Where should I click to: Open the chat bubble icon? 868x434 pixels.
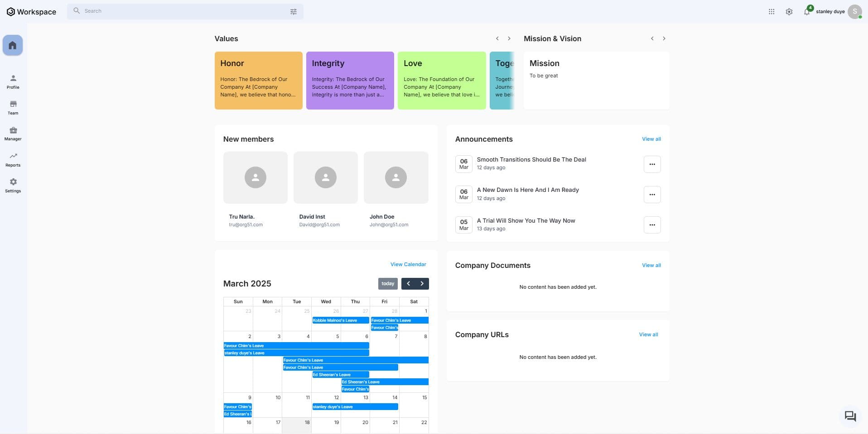pyautogui.click(x=850, y=416)
